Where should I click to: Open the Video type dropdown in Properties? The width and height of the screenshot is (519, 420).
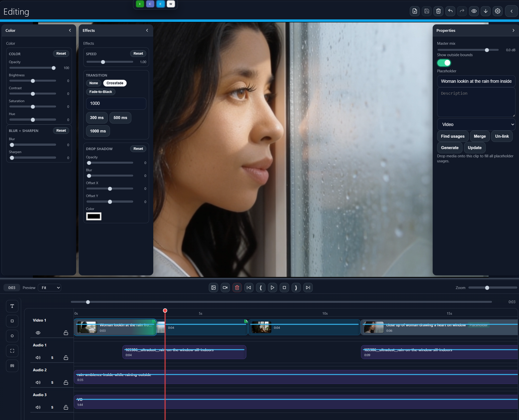pyautogui.click(x=476, y=124)
